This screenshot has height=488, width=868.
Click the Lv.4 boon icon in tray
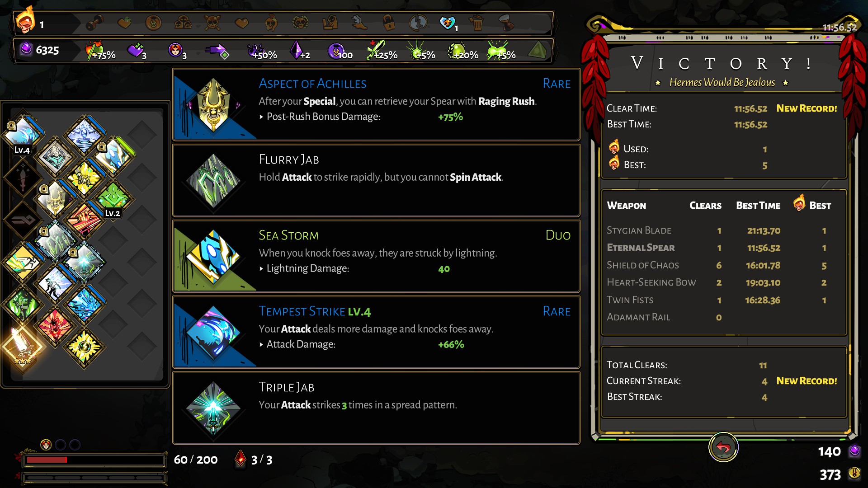(x=23, y=134)
